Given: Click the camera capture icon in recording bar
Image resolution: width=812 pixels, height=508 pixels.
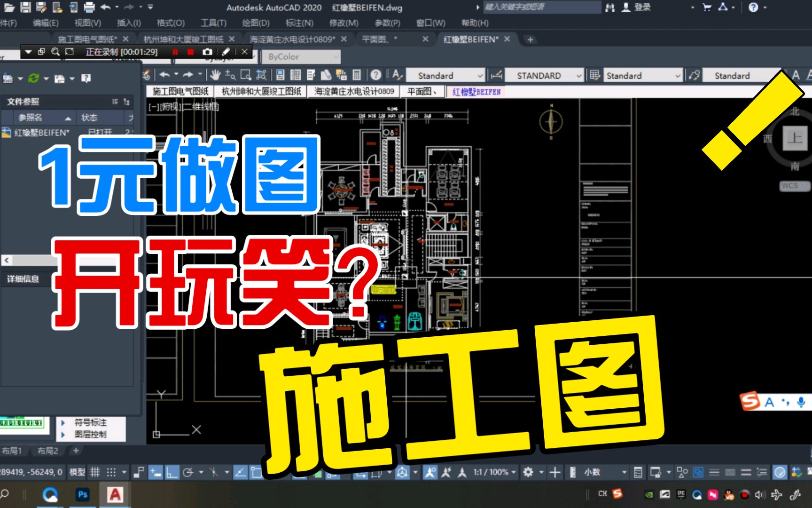Looking at the screenshot, I should 208,53.
